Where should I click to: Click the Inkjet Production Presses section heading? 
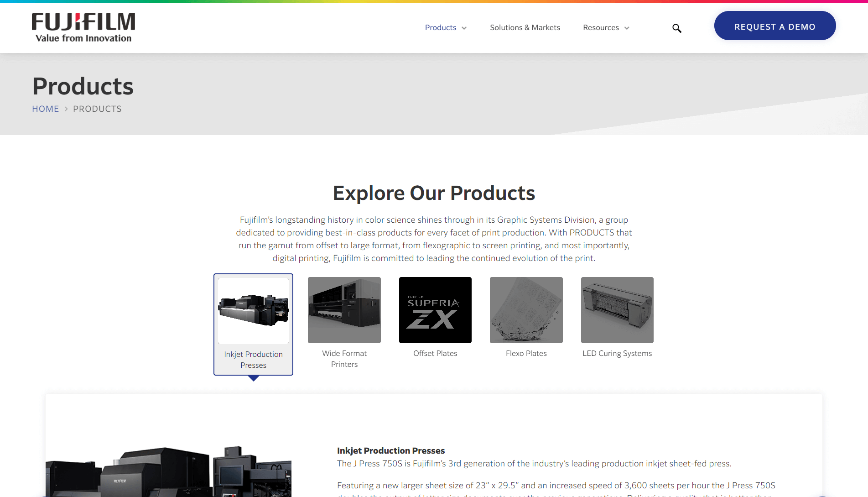pos(391,451)
